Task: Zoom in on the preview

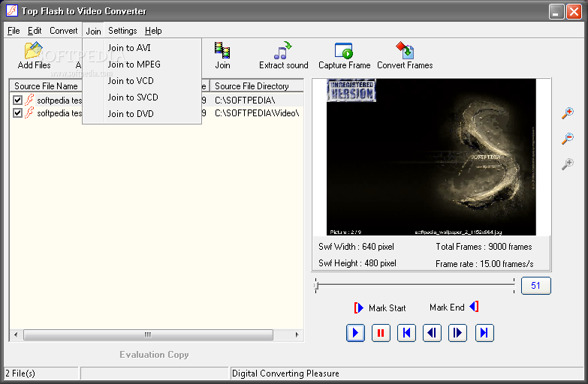Action: [x=568, y=113]
